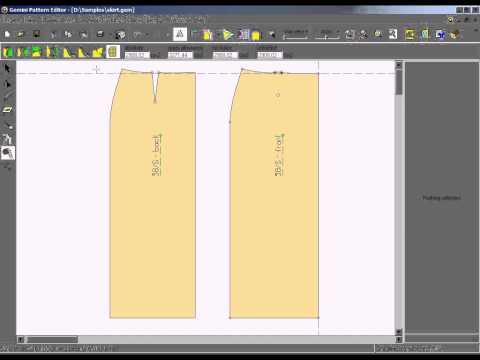Click the white person figure icon in the toolbar
480x360 pixels.
pos(393,34)
